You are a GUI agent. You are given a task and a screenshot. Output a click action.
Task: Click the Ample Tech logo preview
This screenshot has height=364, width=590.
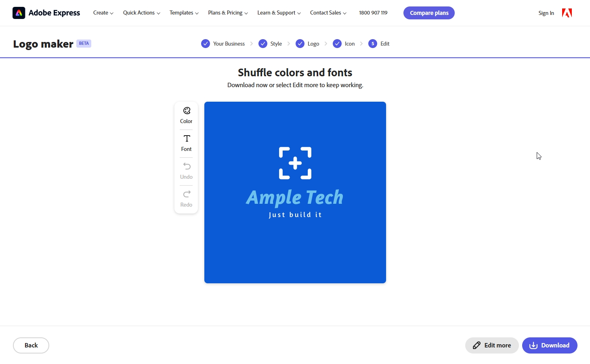click(x=295, y=192)
